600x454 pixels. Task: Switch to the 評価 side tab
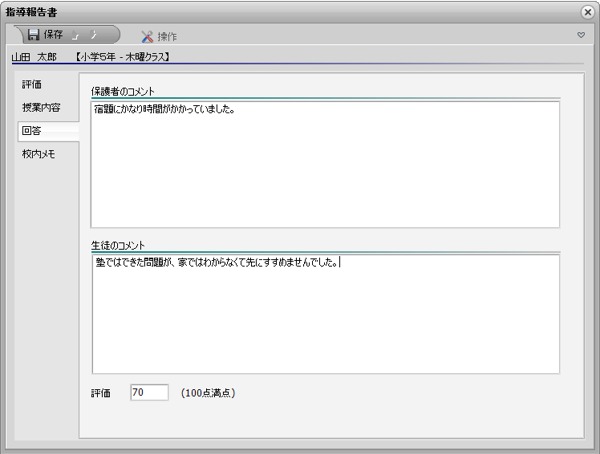point(32,84)
